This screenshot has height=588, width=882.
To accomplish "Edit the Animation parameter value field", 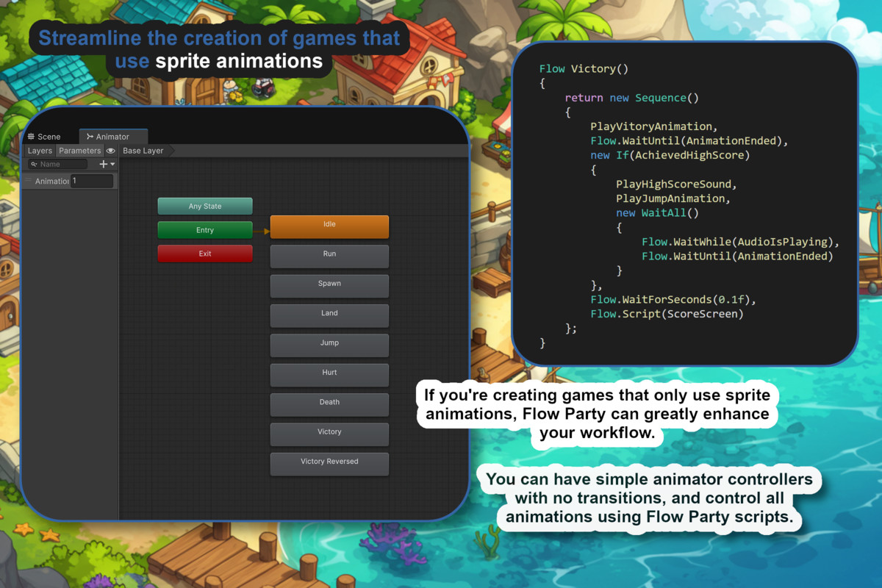I will [92, 181].
